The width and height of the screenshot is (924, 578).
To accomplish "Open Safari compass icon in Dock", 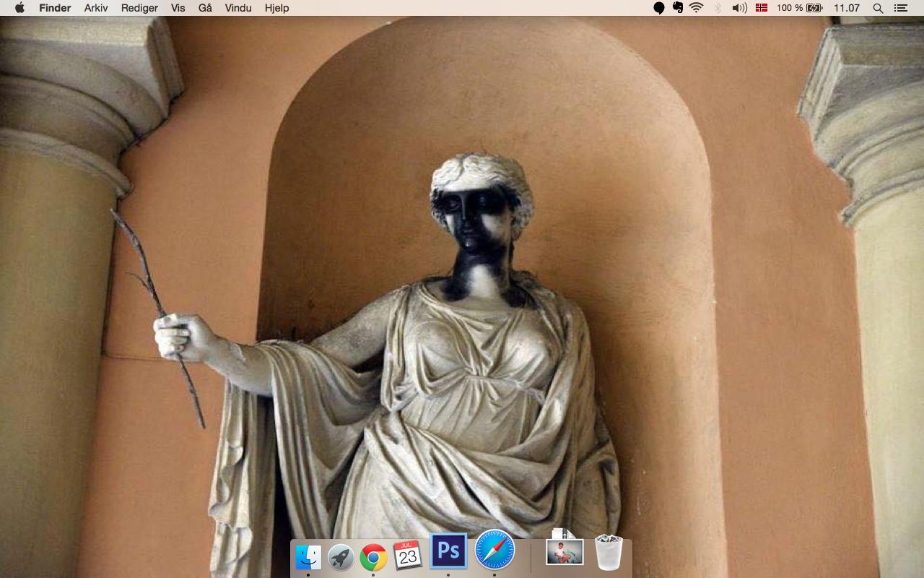I will pyautogui.click(x=494, y=550).
